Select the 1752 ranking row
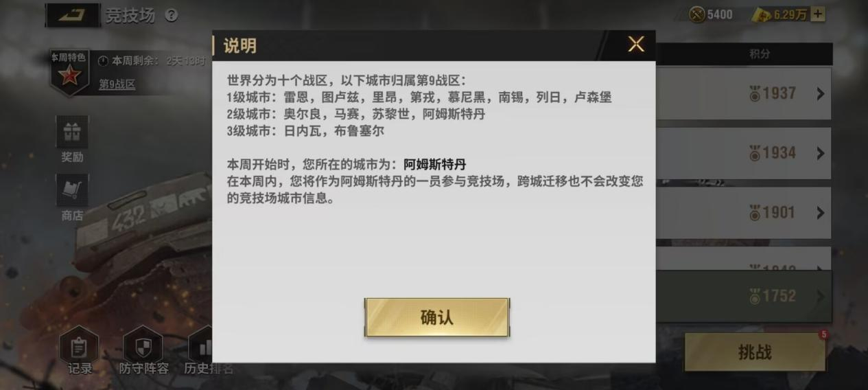Image resolution: width=868 pixels, height=390 pixels. pyautogui.click(x=744, y=296)
